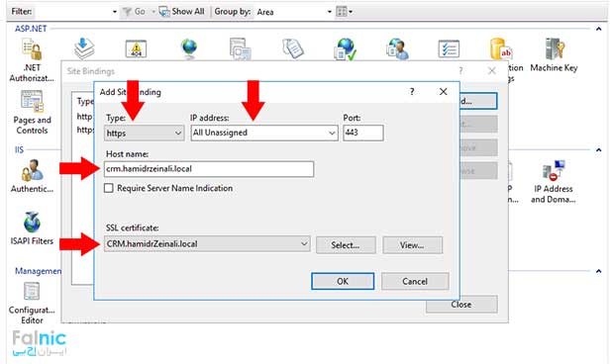This screenshot has width=612, height=364.
Task: Collapse the Management group
Action: (x=599, y=271)
